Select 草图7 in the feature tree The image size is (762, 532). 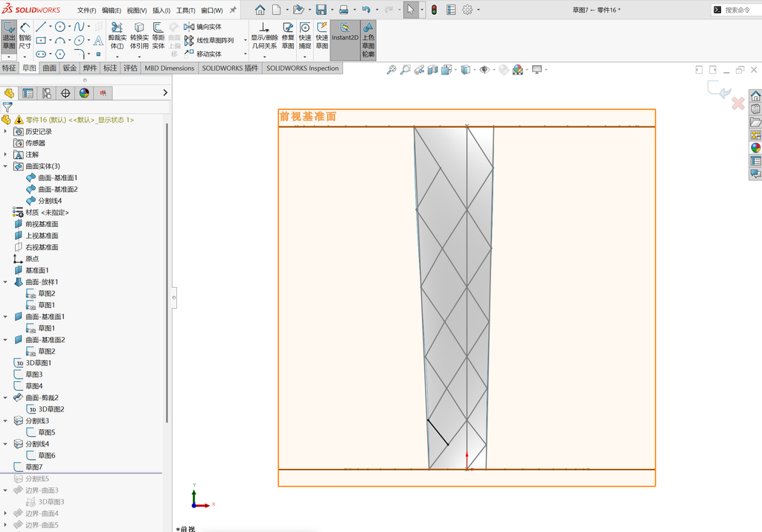pos(34,467)
